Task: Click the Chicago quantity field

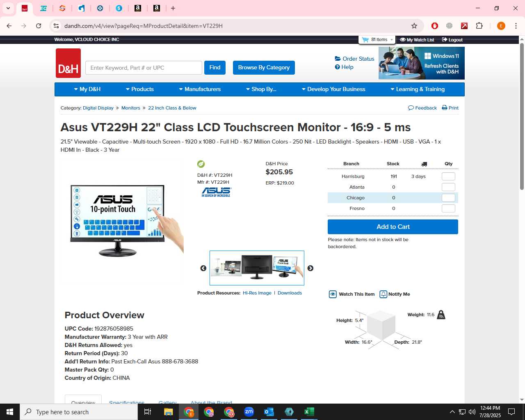Action: click(x=448, y=198)
